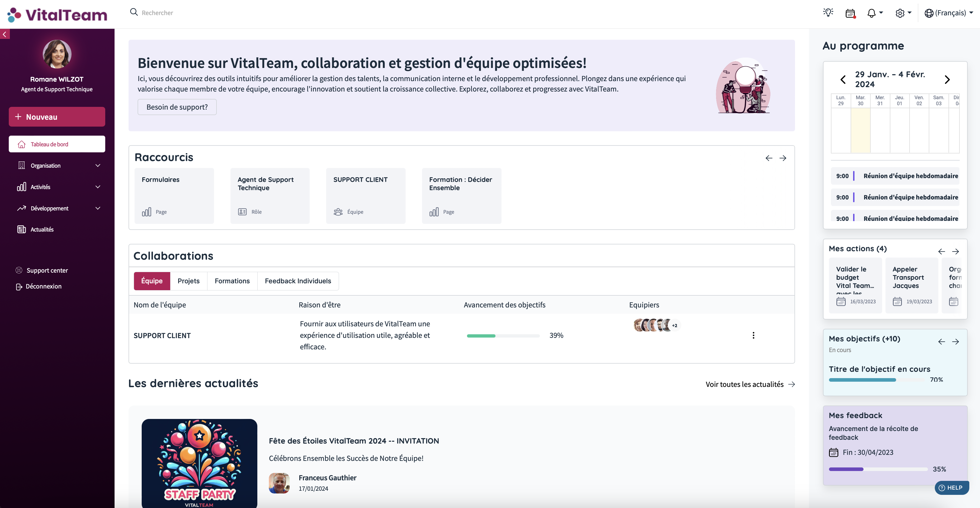The width and height of the screenshot is (980, 508).
Task: Open the settings gear in the top bar
Action: [x=901, y=13]
